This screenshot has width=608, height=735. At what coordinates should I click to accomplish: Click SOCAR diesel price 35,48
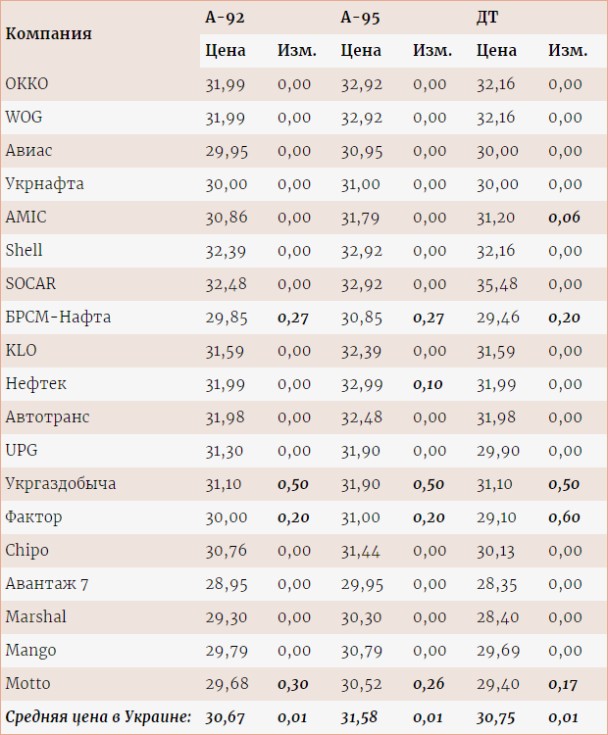tap(497, 284)
